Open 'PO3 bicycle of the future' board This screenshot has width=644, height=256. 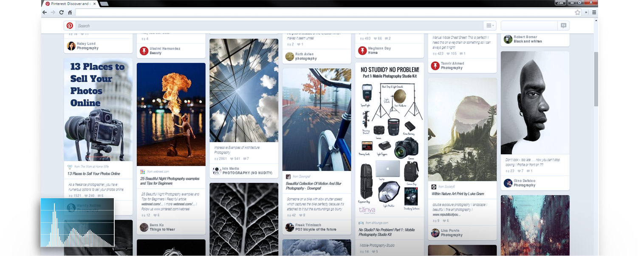(316, 229)
